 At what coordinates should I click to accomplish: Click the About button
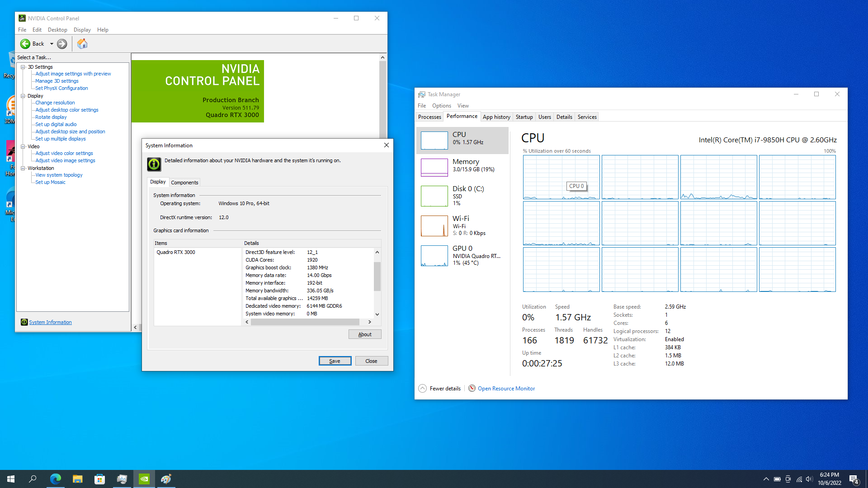pos(365,334)
